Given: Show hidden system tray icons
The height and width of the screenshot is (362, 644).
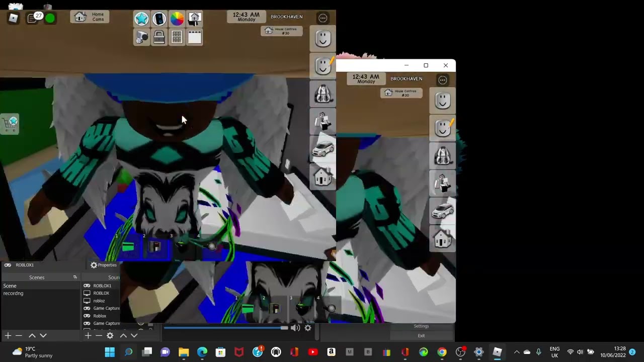Looking at the screenshot, I should click(516, 352).
